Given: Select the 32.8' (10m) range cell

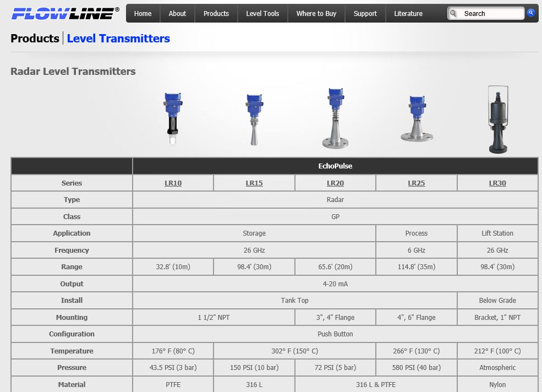Looking at the screenshot, I should [173, 267].
